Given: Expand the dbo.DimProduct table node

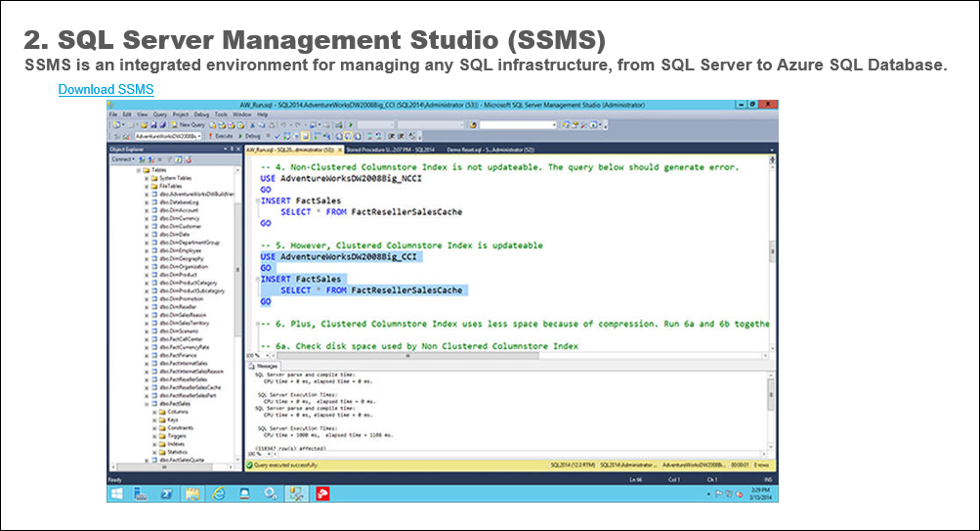Looking at the screenshot, I should (147, 275).
